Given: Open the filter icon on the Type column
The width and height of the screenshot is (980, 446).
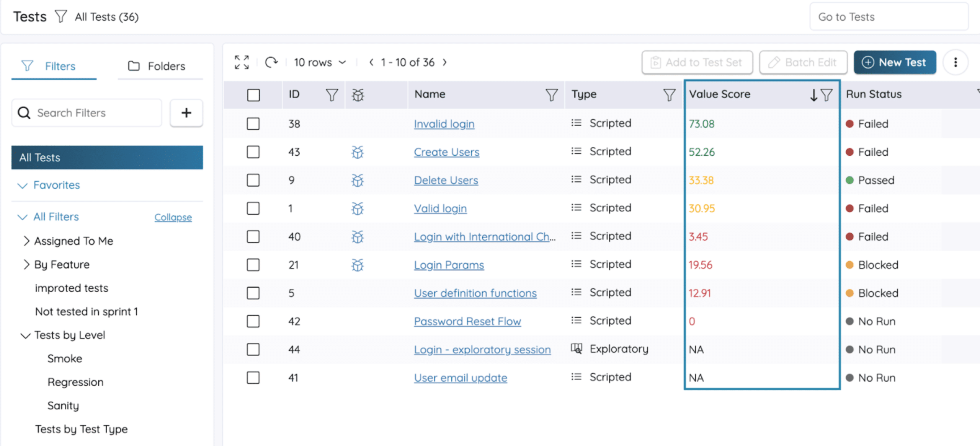Looking at the screenshot, I should tap(669, 94).
